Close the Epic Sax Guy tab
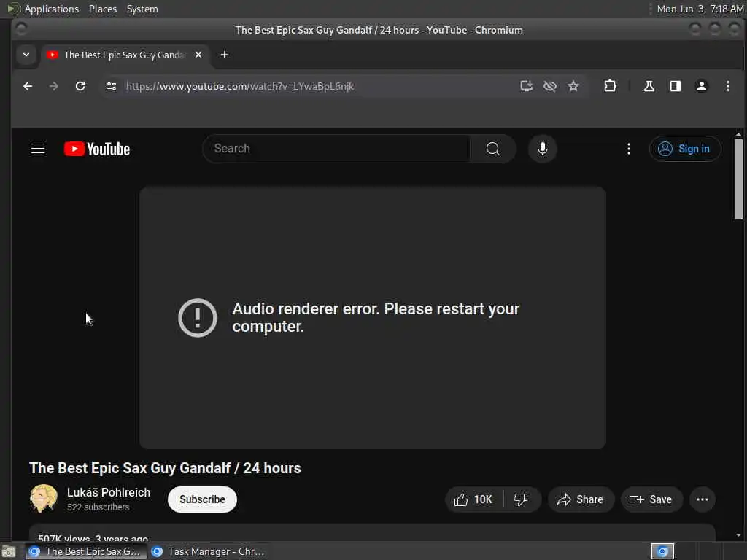 (x=198, y=55)
